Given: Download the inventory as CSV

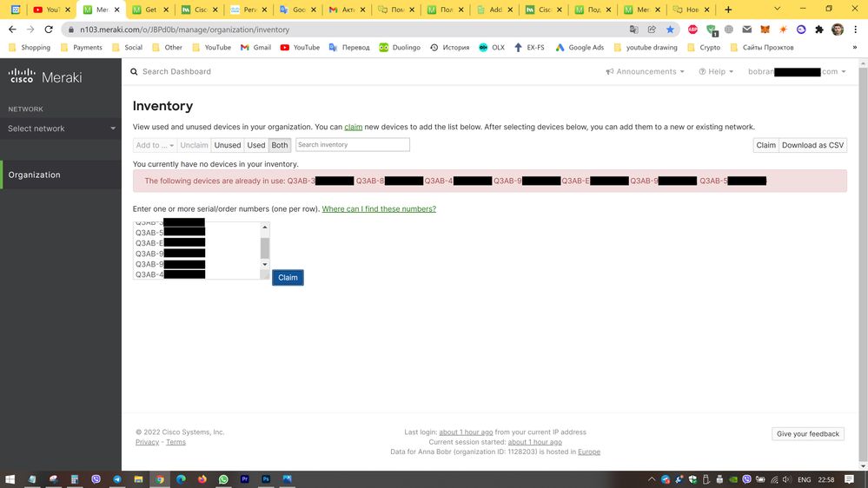Looking at the screenshot, I should 812,145.
